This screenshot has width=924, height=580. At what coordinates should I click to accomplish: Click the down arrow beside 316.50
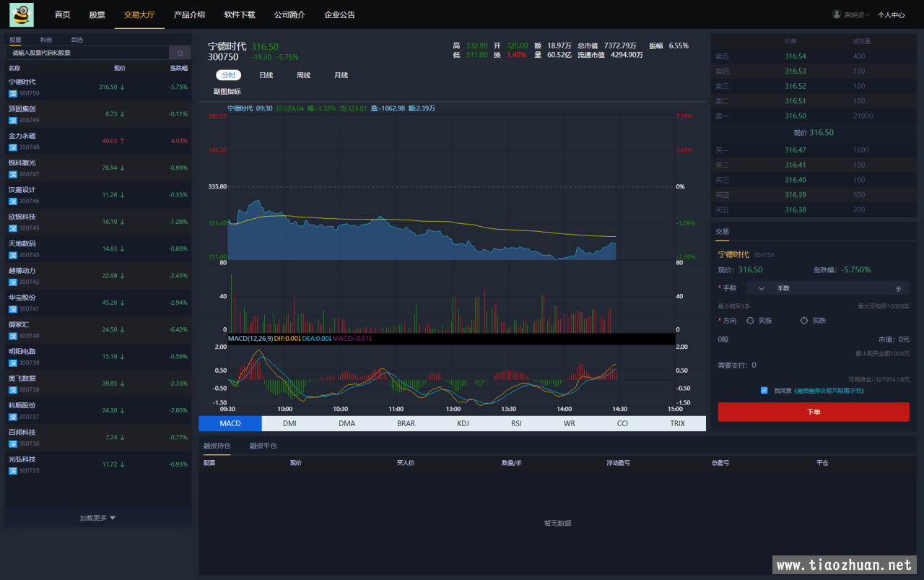pyautogui.click(x=122, y=87)
